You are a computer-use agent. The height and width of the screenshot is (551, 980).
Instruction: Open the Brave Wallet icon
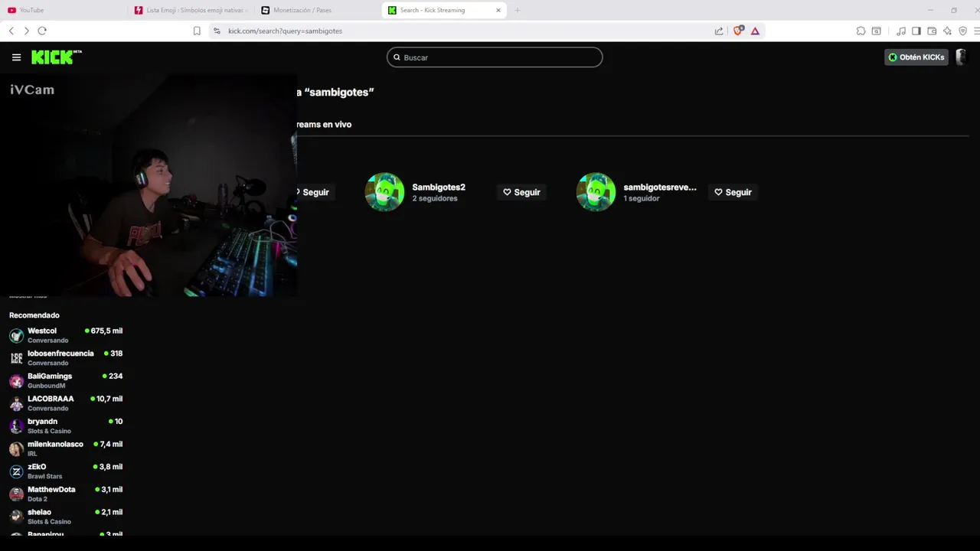click(x=932, y=31)
